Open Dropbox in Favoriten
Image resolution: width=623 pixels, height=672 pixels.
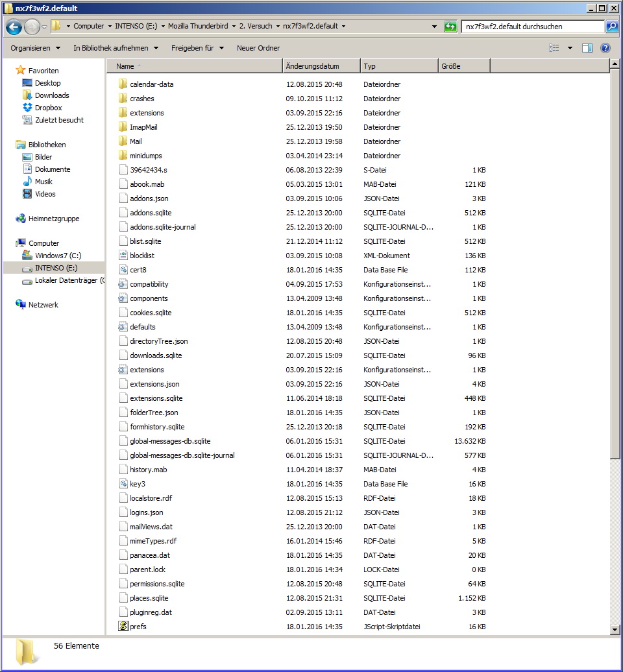coord(48,108)
